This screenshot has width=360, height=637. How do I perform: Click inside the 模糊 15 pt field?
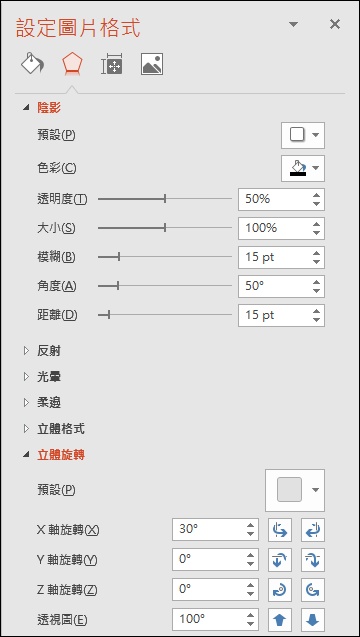[274, 257]
